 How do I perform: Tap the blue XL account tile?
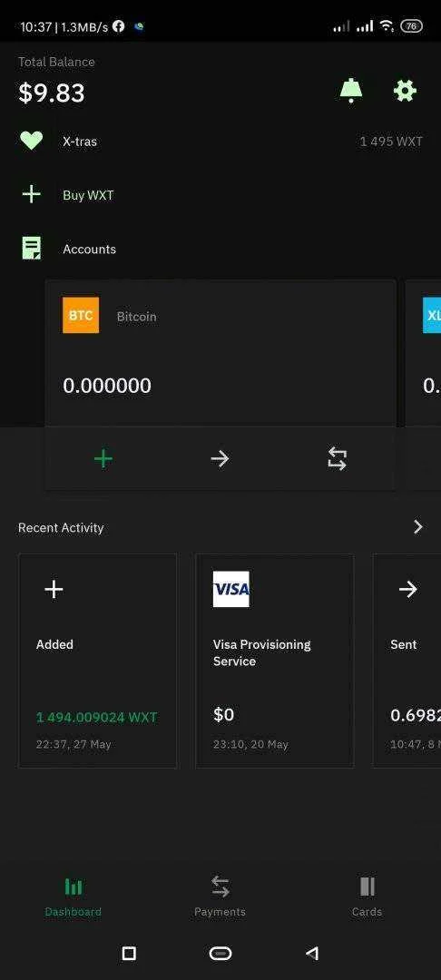[x=432, y=315]
